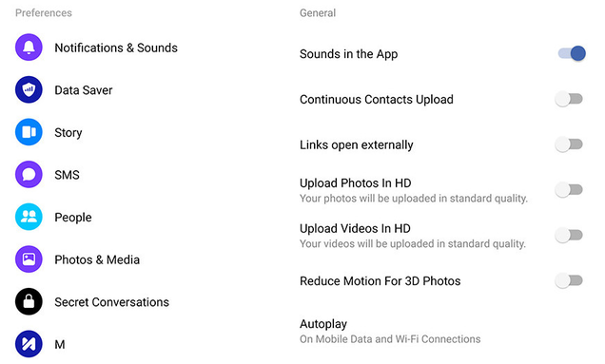
Task: Enable Continuous Contacts Upload toggle
Action: pos(569,99)
